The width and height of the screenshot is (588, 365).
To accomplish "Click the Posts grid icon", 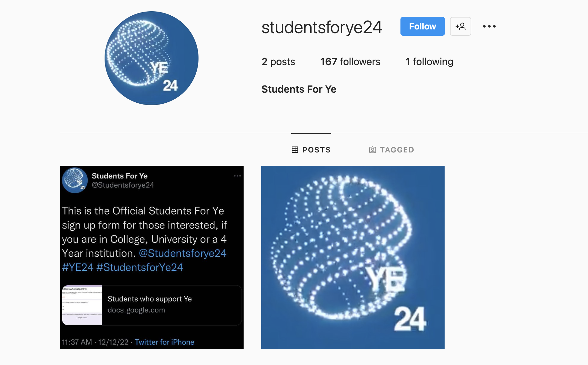I will [295, 150].
